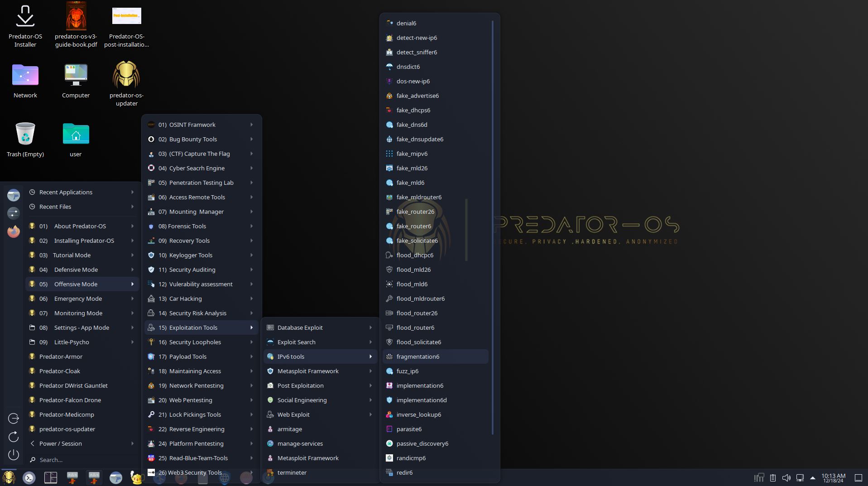Viewport: 868px width, 486px height.
Task: Launch Predator-Armor from the menu
Action: point(82,356)
